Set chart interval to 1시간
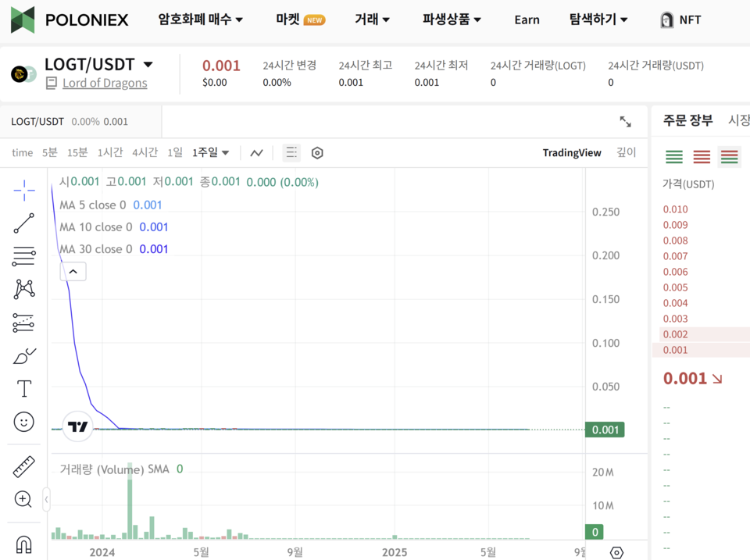Screen dimensions: 750x560 110,152
